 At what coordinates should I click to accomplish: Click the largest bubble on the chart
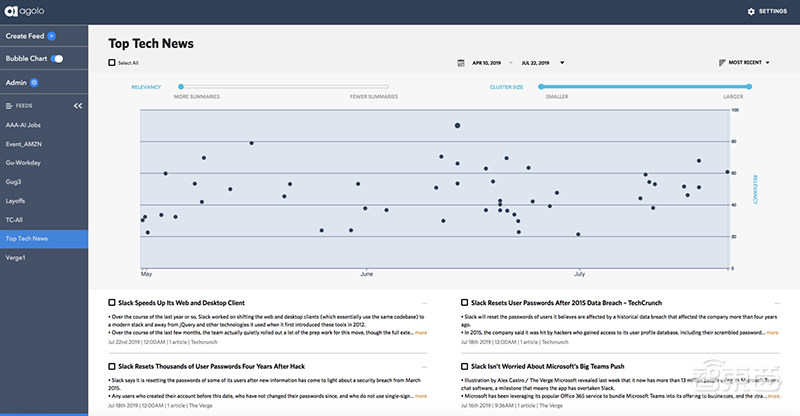click(457, 125)
